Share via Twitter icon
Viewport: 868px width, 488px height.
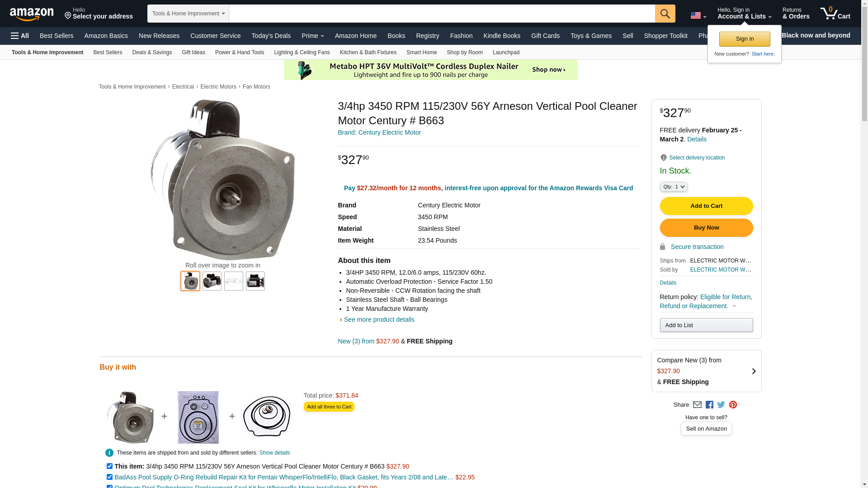coord(721,405)
